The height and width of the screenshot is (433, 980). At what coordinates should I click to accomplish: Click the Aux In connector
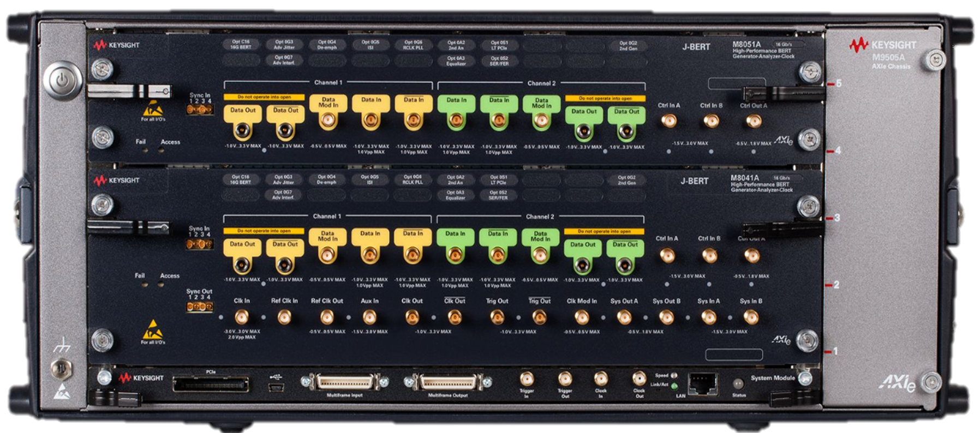[x=369, y=317]
